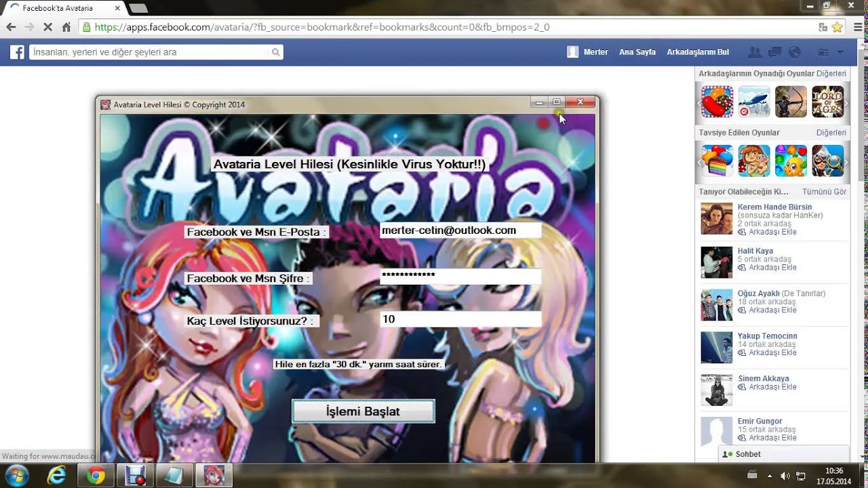Open Emir Gungor profile name
868x488 pixels.
(x=760, y=421)
